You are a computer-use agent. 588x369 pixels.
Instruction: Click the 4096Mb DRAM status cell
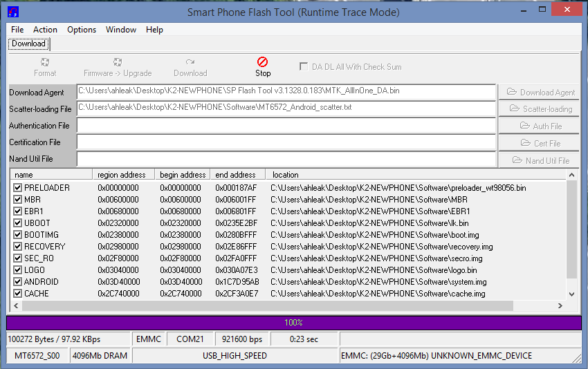pyautogui.click(x=100, y=355)
